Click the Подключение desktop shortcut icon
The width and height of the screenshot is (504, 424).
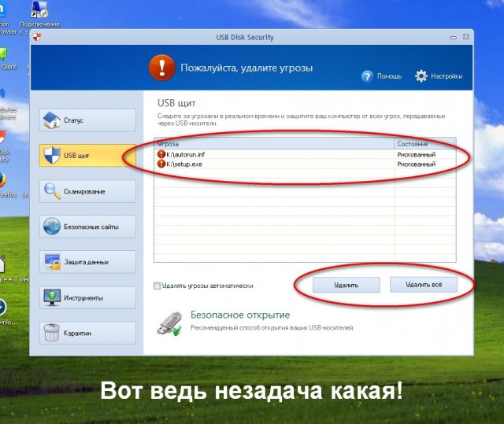(x=39, y=9)
